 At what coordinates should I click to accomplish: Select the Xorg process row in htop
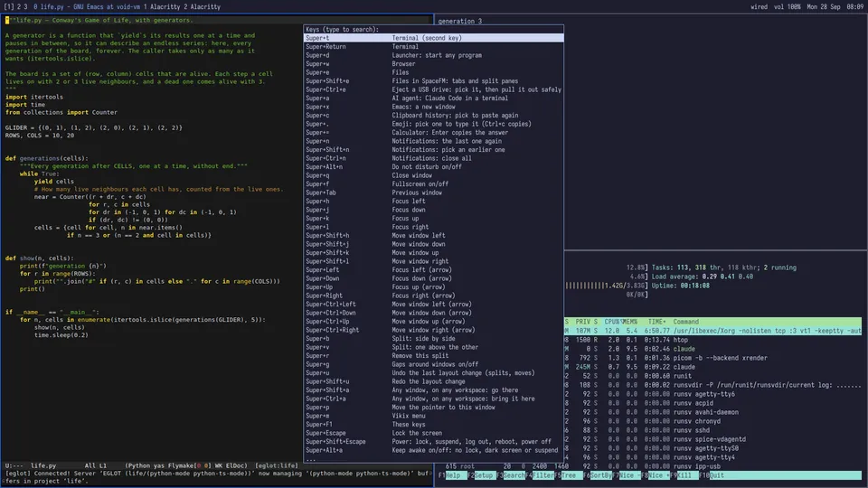pyautogui.click(x=713, y=331)
